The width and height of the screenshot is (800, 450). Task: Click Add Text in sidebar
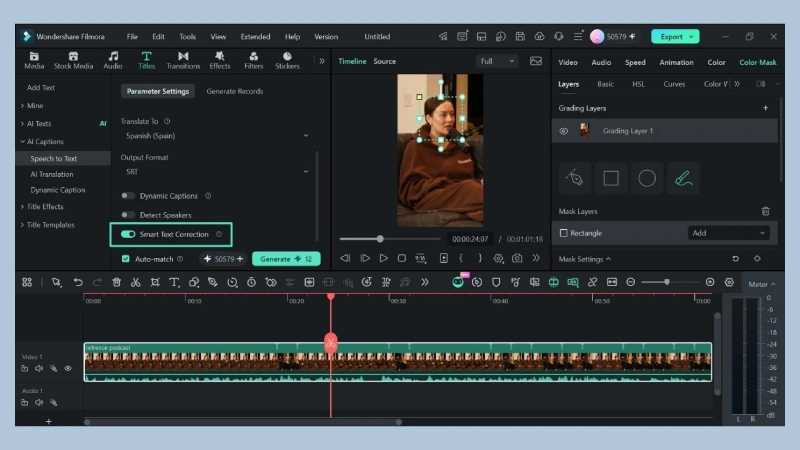point(41,88)
